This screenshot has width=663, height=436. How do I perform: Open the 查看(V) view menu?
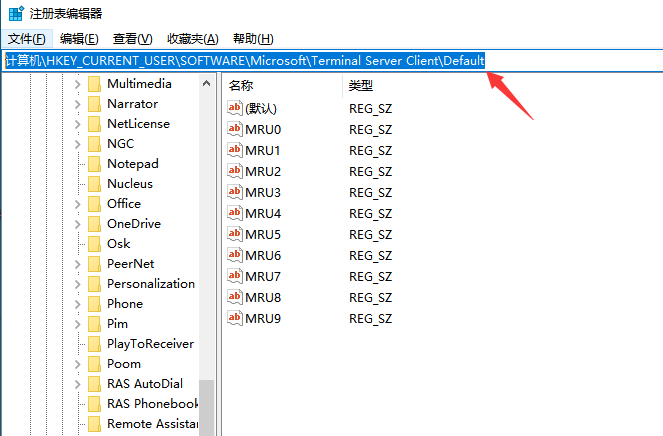coord(132,39)
